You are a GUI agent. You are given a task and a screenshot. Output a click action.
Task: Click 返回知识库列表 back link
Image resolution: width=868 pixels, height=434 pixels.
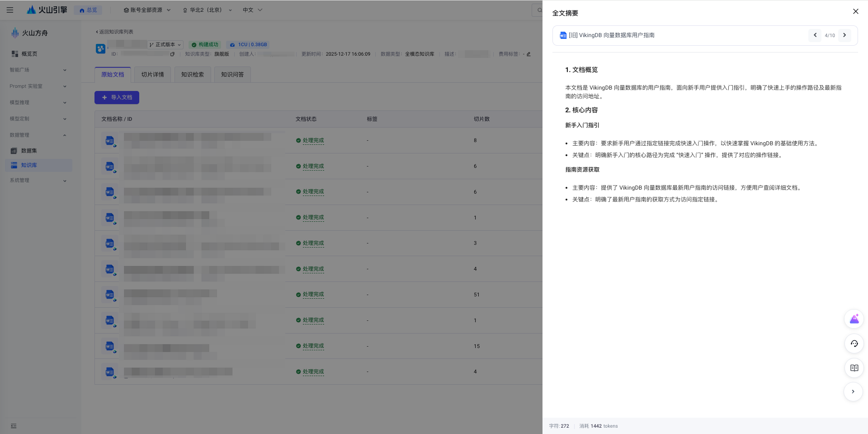[114, 32]
